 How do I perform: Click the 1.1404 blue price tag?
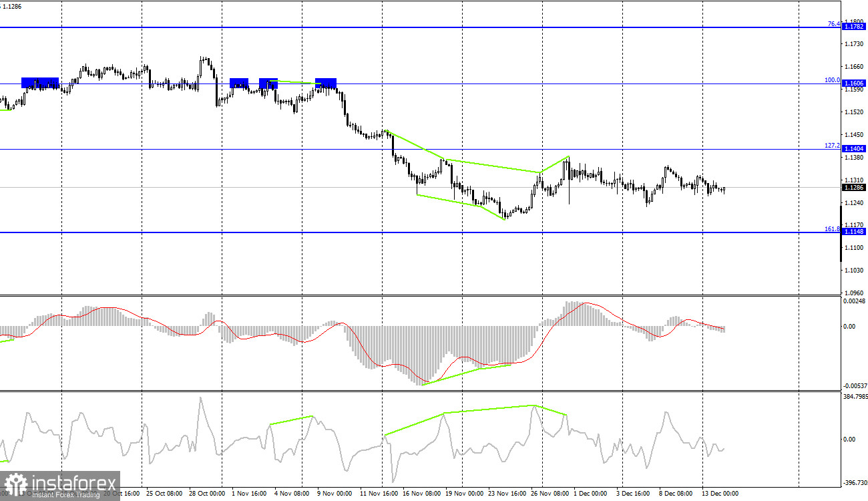tap(855, 148)
